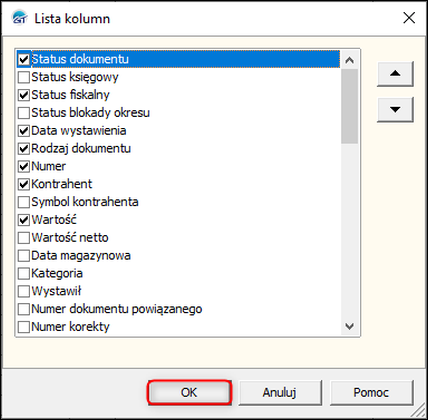The width and height of the screenshot is (428, 420).
Task: Click the vertical scrollbar thumb
Action: point(349,107)
